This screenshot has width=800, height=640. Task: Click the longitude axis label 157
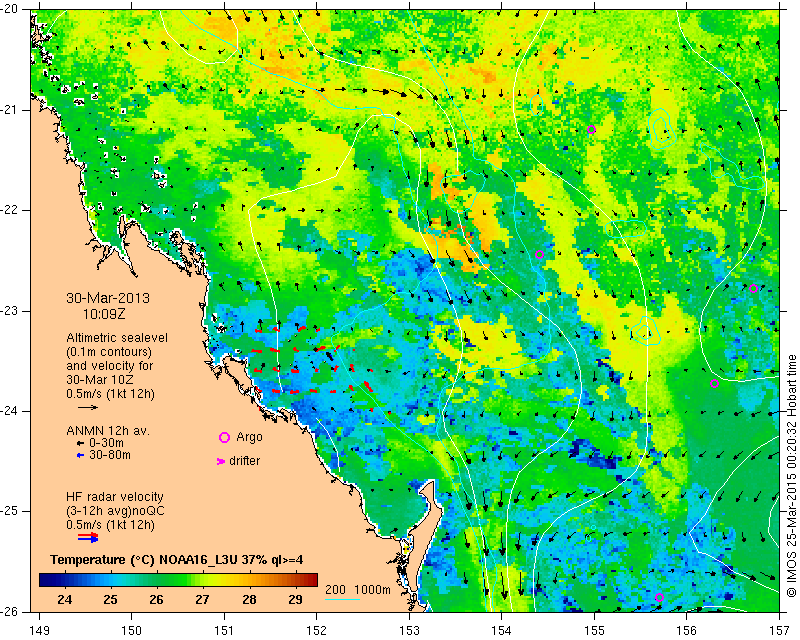(780, 631)
